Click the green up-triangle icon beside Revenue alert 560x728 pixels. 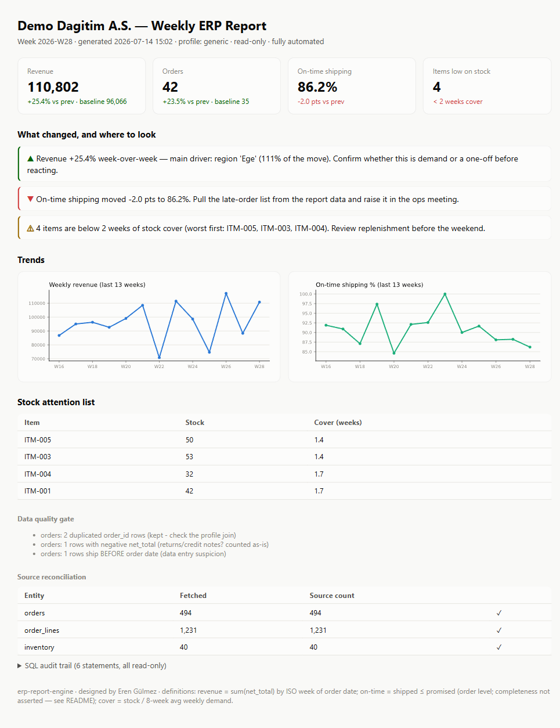31,158
